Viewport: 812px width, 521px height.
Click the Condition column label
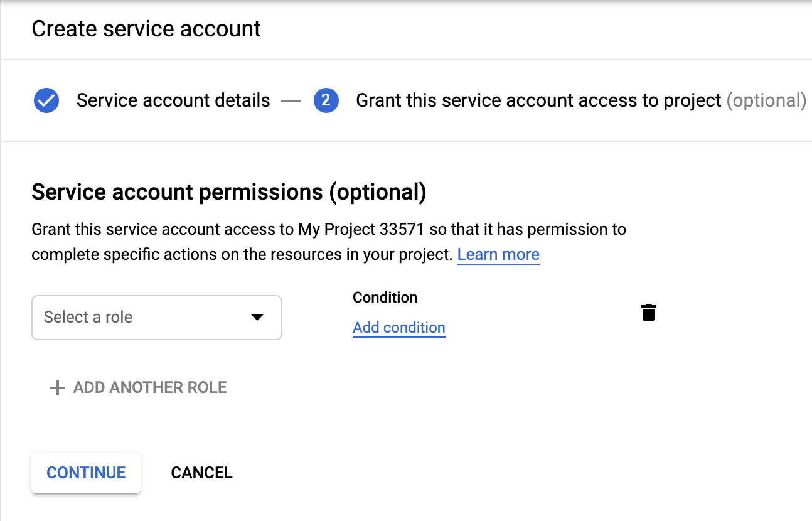[x=385, y=298]
